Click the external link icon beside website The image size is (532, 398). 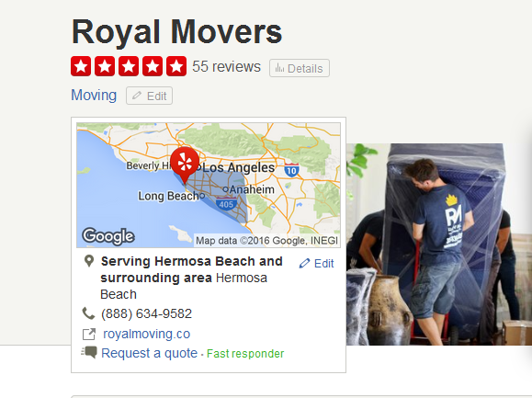(89, 335)
